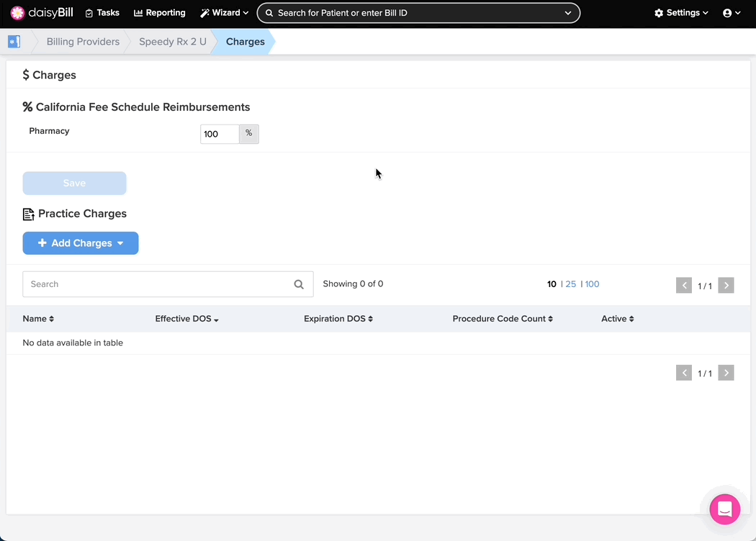The height and width of the screenshot is (541, 756).
Task: Open the Tasks page
Action: coord(102,13)
